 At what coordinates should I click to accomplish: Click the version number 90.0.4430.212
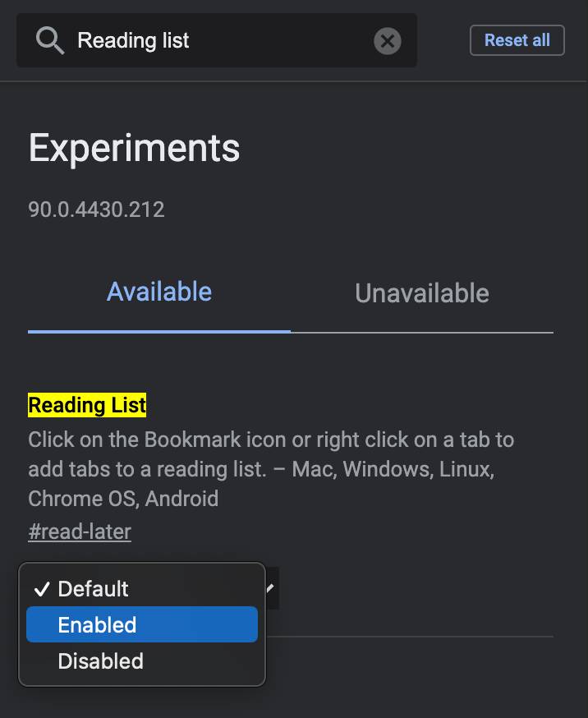coord(96,209)
